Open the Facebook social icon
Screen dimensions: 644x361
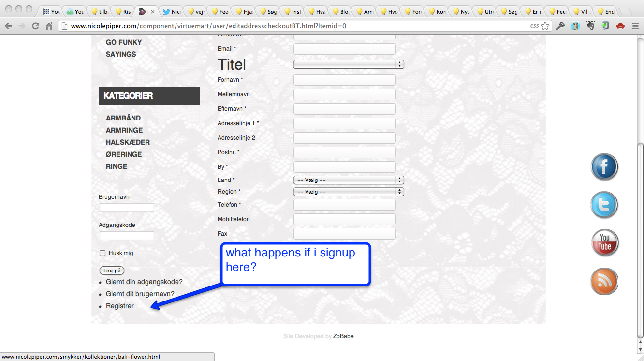click(604, 167)
